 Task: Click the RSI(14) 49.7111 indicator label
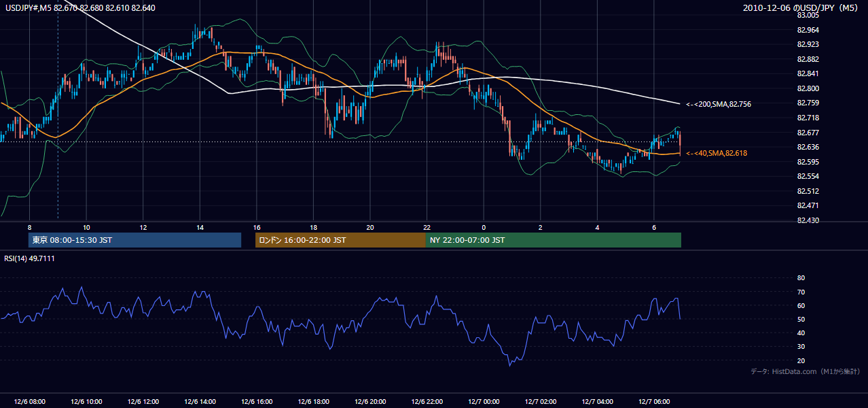[29, 258]
